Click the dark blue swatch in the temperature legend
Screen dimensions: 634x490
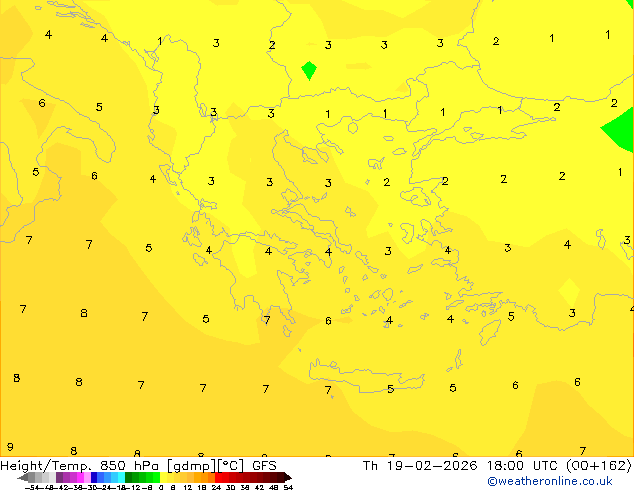click(94, 477)
